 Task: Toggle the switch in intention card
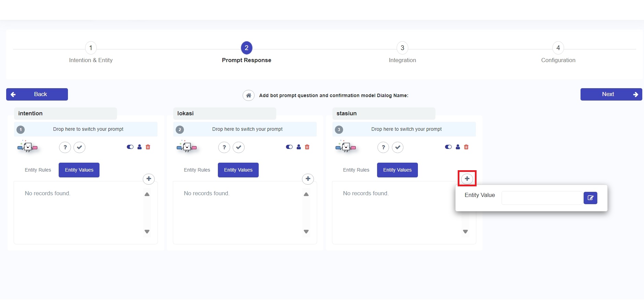[130, 147]
